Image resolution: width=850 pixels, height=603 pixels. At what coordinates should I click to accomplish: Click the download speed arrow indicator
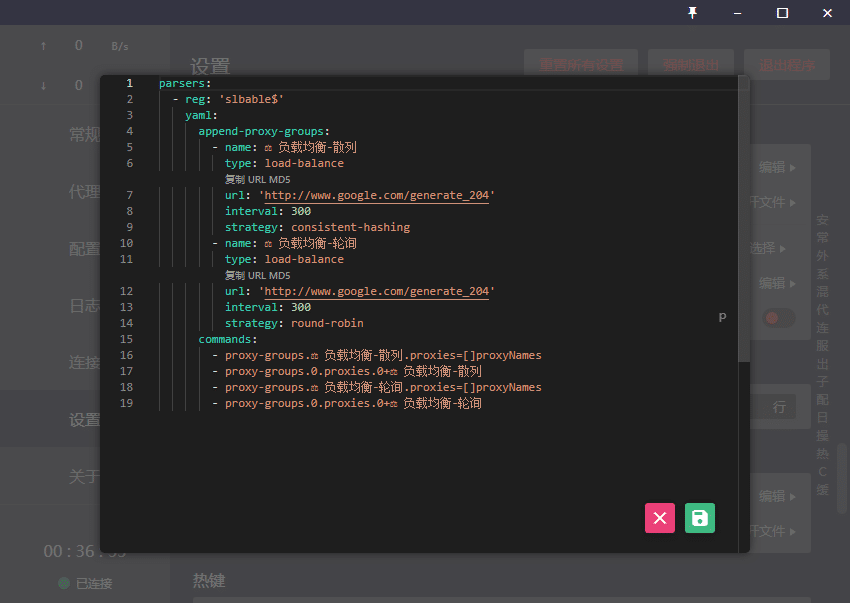point(43,86)
